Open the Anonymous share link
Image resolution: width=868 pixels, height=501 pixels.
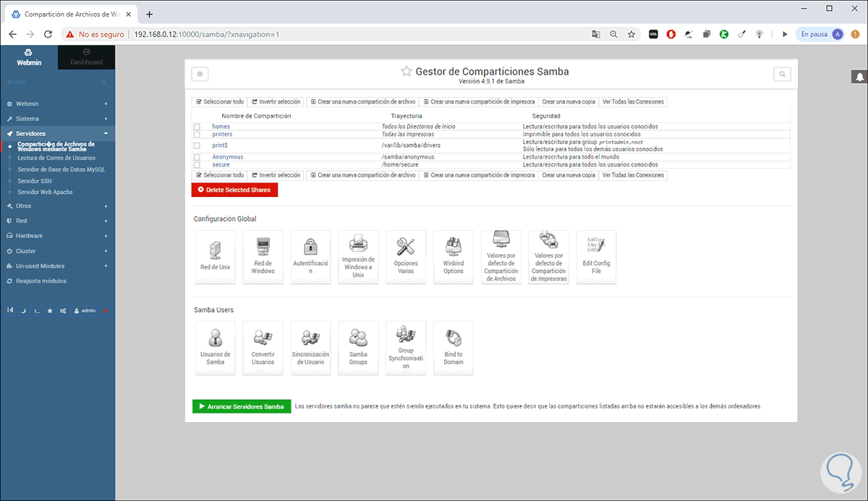click(228, 157)
